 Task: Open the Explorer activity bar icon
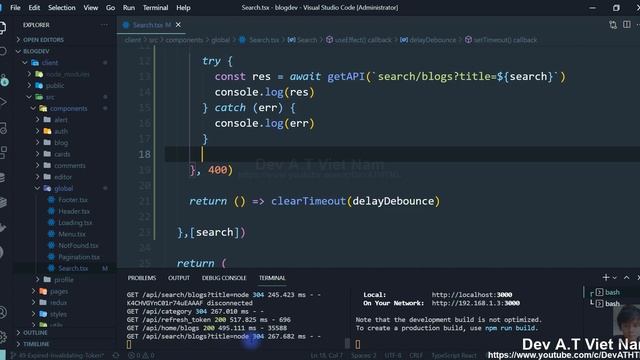pos(2,28)
